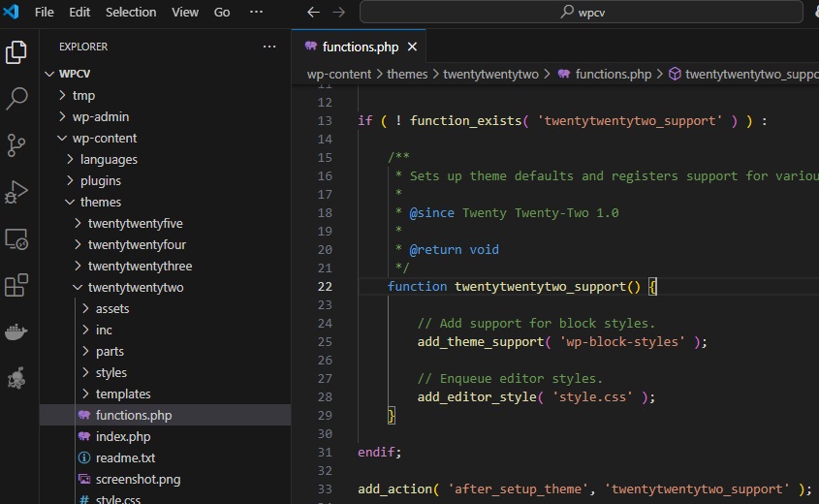Open the Search view in activity bar

[16, 98]
